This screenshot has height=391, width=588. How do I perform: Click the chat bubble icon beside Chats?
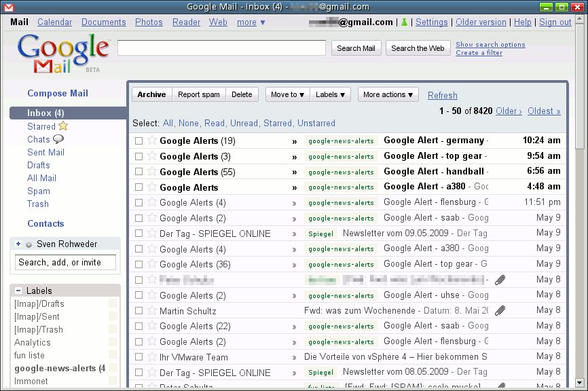[58, 139]
